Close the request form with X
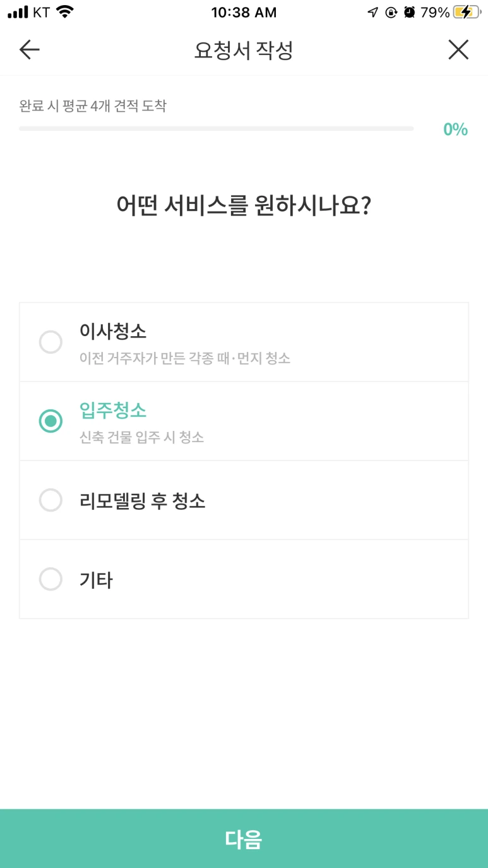488x868 pixels. pos(458,50)
